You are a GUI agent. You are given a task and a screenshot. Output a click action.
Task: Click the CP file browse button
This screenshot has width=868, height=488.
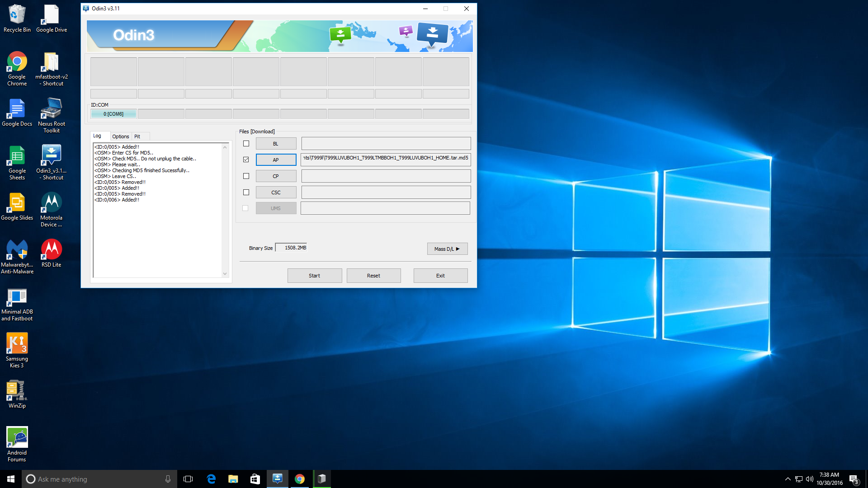coord(276,176)
